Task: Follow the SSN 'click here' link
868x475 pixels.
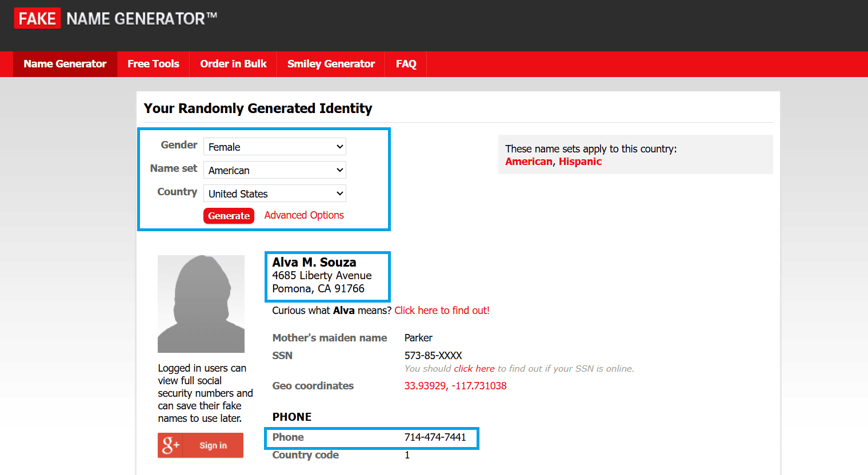Action: pyautogui.click(x=474, y=369)
